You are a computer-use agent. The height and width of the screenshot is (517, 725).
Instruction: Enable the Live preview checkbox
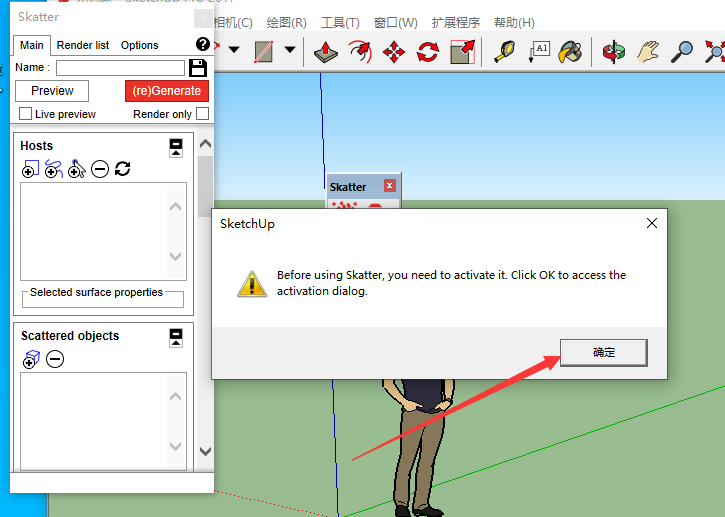point(25,114)
